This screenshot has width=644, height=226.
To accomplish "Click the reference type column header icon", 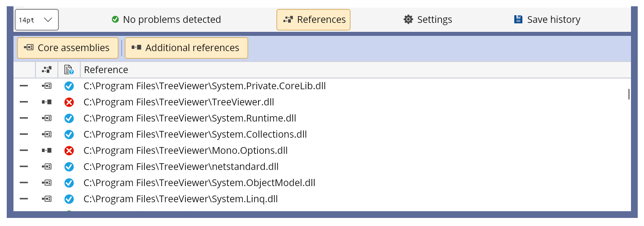I will click(47, 70).
